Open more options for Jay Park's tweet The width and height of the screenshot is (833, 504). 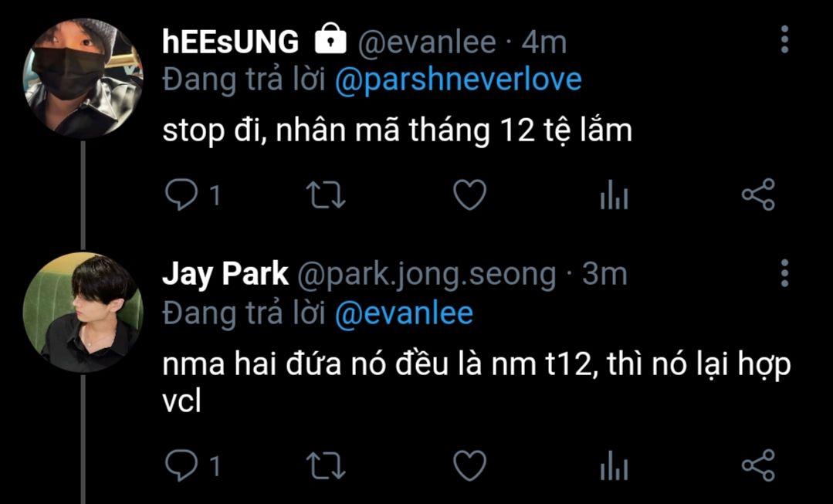click(x=784, y=273)
